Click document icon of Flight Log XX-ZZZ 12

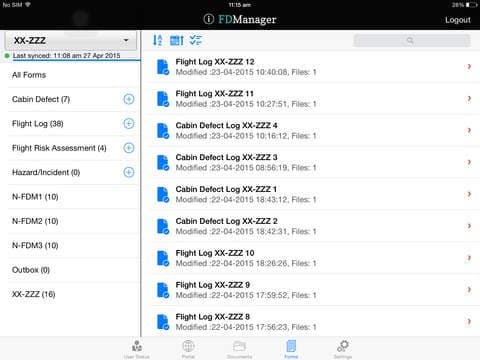163,67
